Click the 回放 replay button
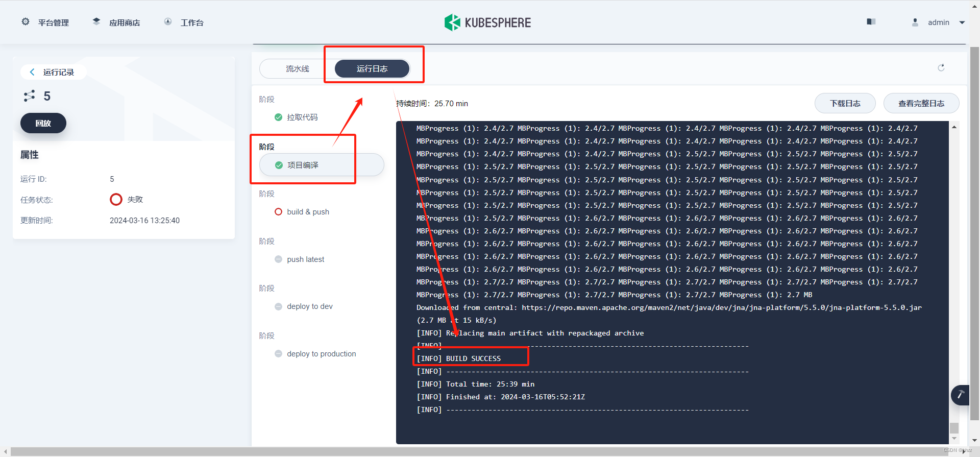Viewport: 980px width, 457px height. point(43,123)
